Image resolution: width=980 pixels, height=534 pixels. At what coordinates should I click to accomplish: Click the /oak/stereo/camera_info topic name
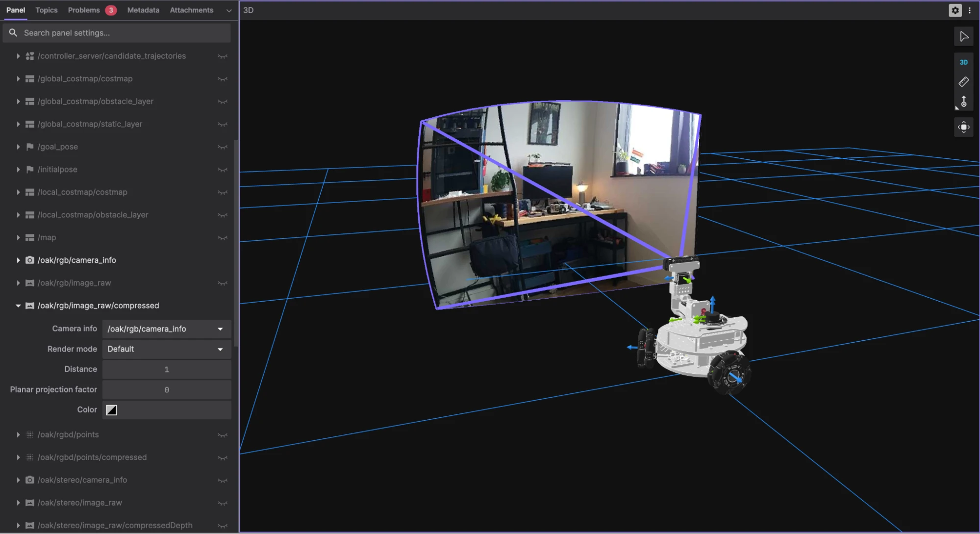82,480
